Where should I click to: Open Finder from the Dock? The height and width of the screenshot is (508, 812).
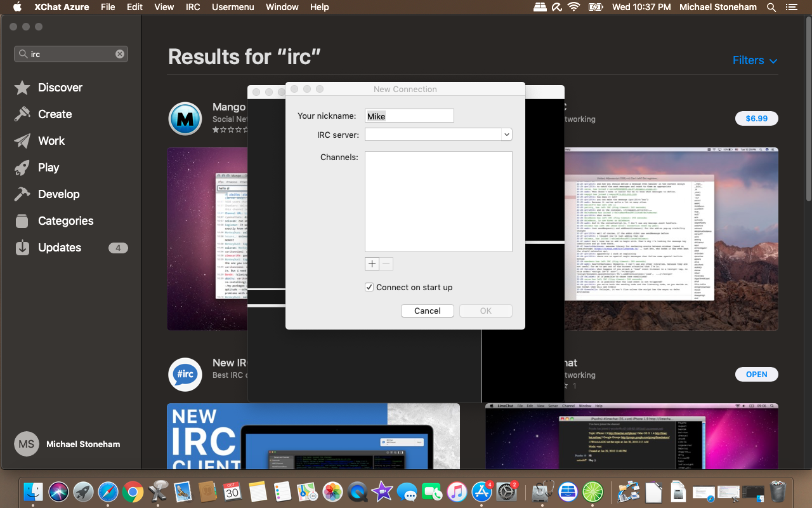tap(33, 491)
